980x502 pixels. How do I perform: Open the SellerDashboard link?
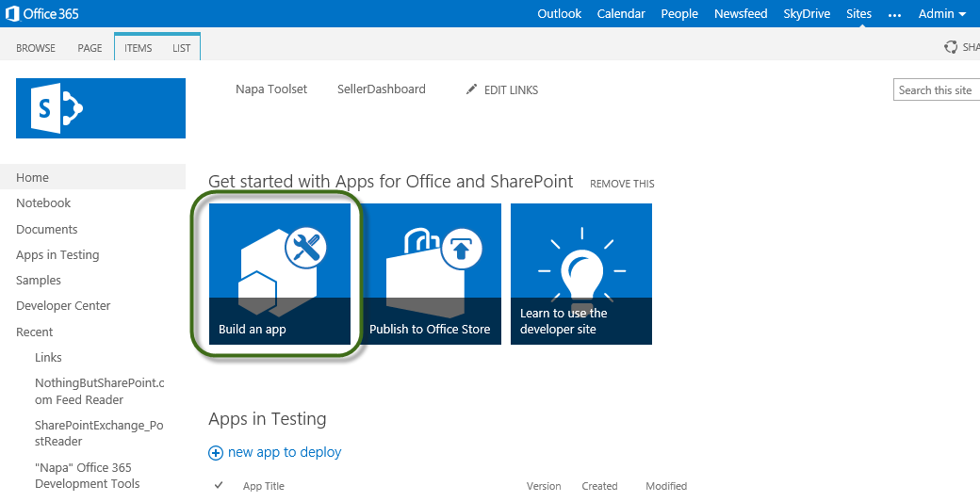[x=382, y=89]
